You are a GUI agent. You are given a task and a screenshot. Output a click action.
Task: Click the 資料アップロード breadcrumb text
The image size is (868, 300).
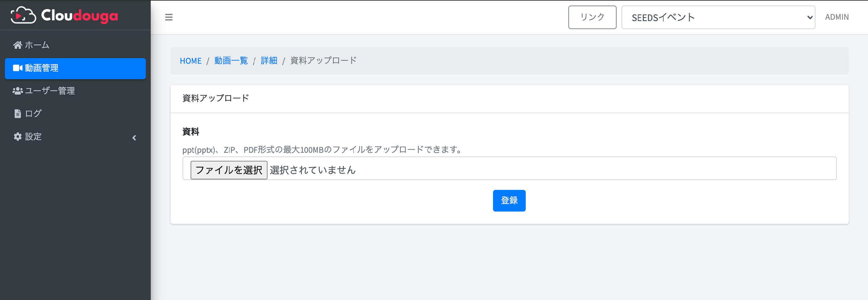(323, 61)
